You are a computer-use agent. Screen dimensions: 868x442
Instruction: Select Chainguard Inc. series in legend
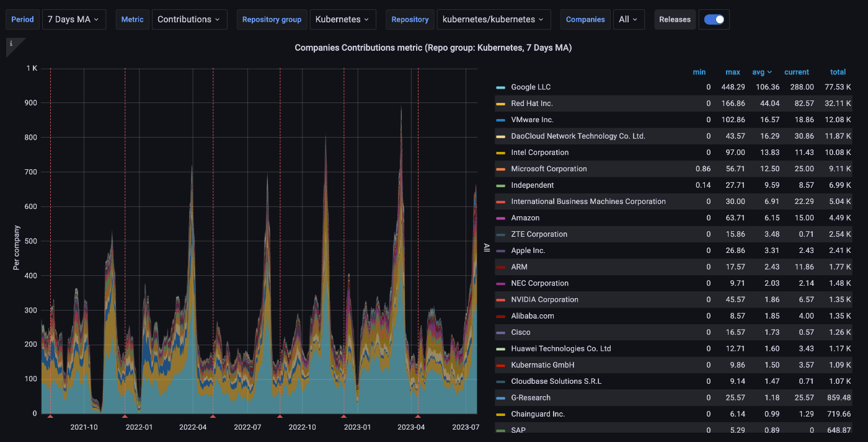pyautogui.click(x=538, y=414)
